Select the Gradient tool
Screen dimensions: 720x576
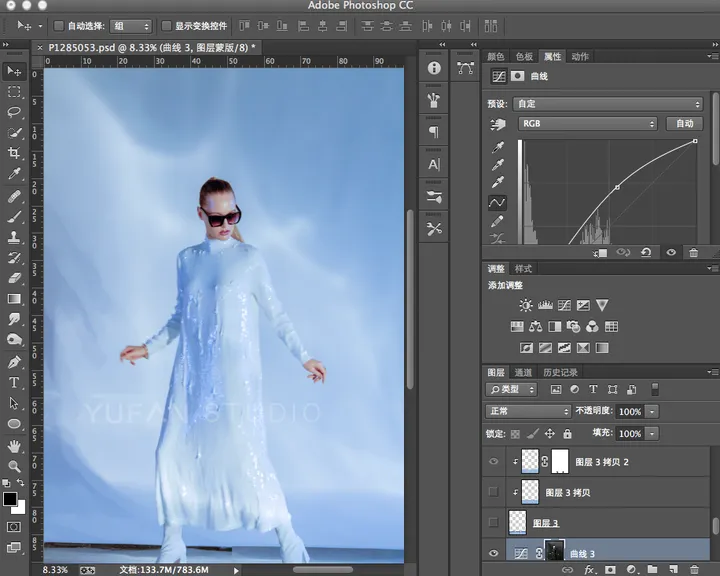click(x=14, y=299)
